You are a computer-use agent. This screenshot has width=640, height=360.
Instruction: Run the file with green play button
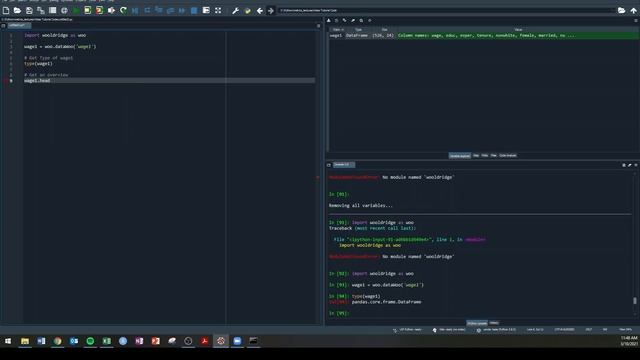coord(76,11)
